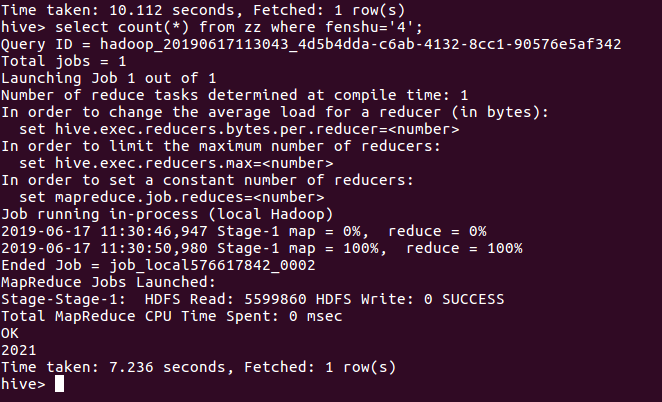This screenshot has height=402, width=662.
Task: Click the Ended Job job_local576617842_0002 text
Action: 158,265
